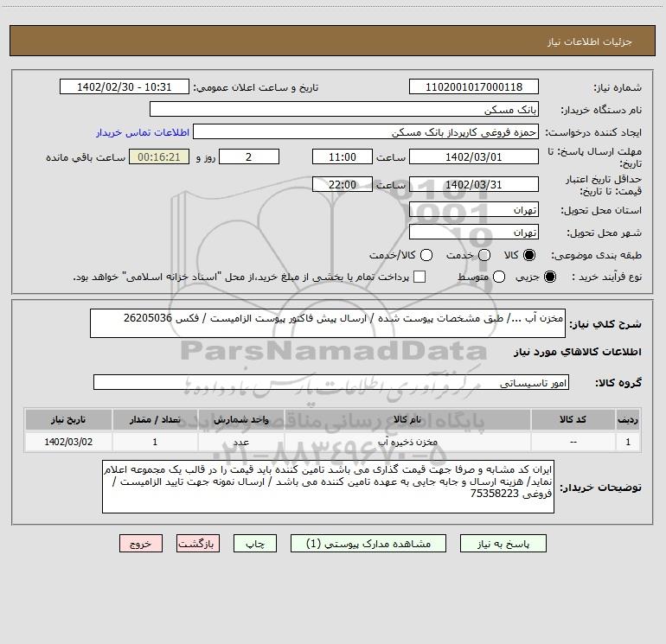This screenshot has height=644, width=666.
Task: Click the کد کالا column header
Action: (x=573, y=419)
